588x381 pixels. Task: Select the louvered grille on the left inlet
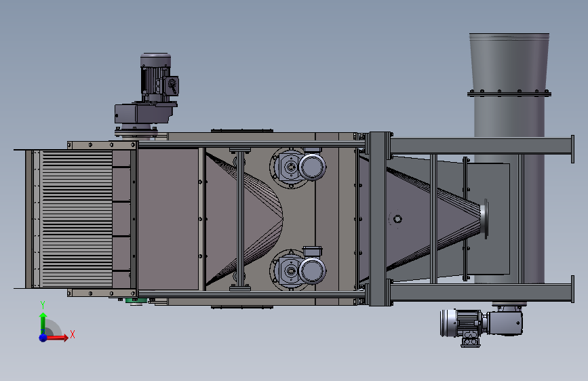tap(77, 218)
